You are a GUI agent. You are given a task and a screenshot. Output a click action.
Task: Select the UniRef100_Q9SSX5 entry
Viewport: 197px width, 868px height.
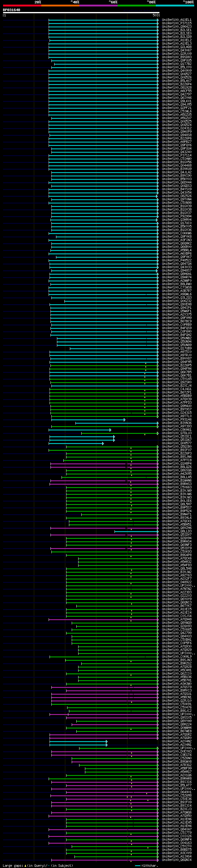click(x=176, y=718)
